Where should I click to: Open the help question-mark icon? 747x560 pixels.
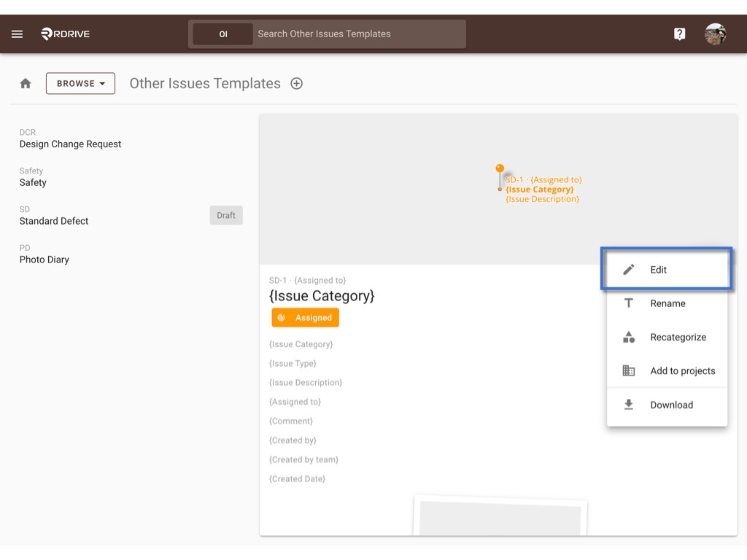(679, 34)
